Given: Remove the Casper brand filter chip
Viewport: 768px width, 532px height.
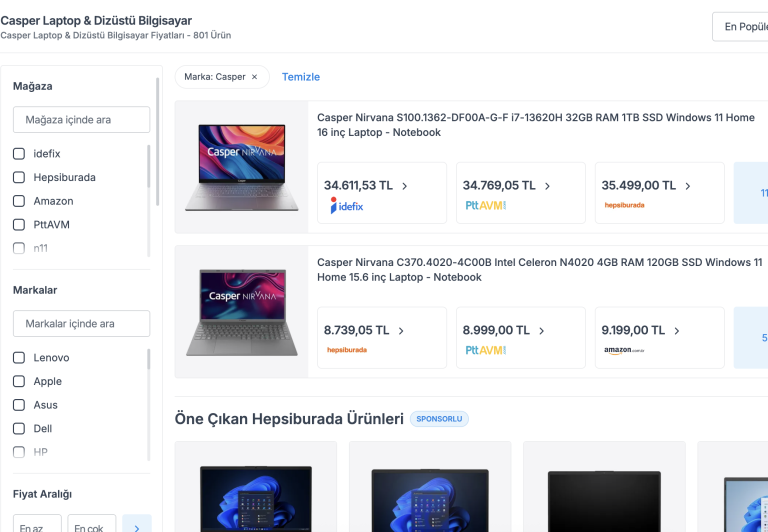Looking at the screenshot, I should [254, 77].
